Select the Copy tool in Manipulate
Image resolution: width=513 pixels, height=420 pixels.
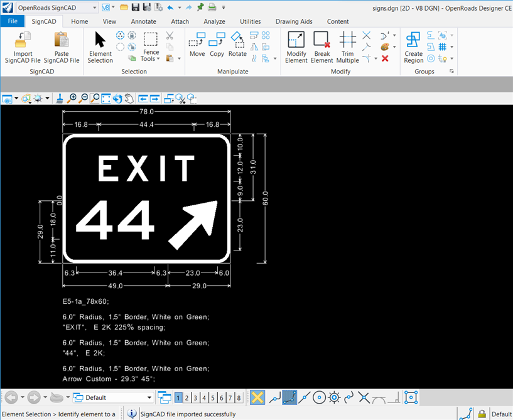click(x=217, y=45)
